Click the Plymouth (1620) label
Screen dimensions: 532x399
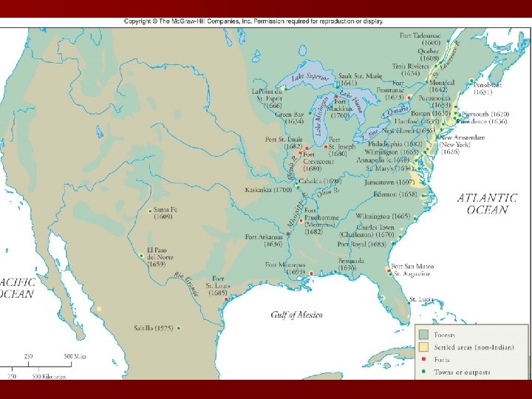485,114
